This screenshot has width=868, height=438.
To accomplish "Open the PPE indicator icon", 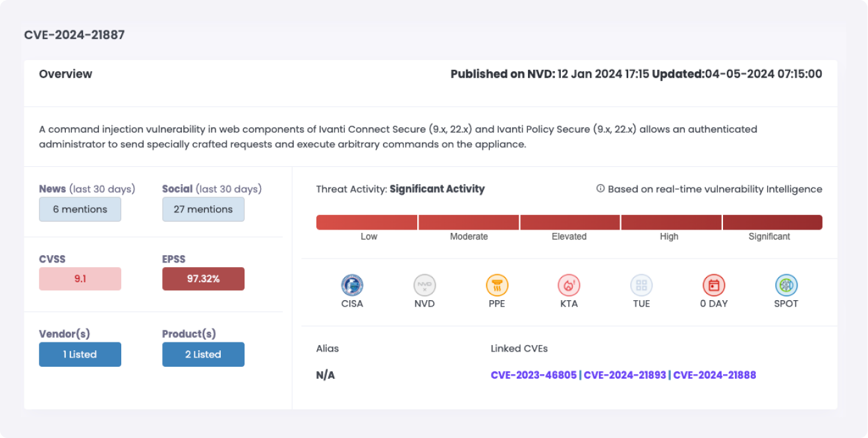I will pyautogui.click(x=496, y=285).
